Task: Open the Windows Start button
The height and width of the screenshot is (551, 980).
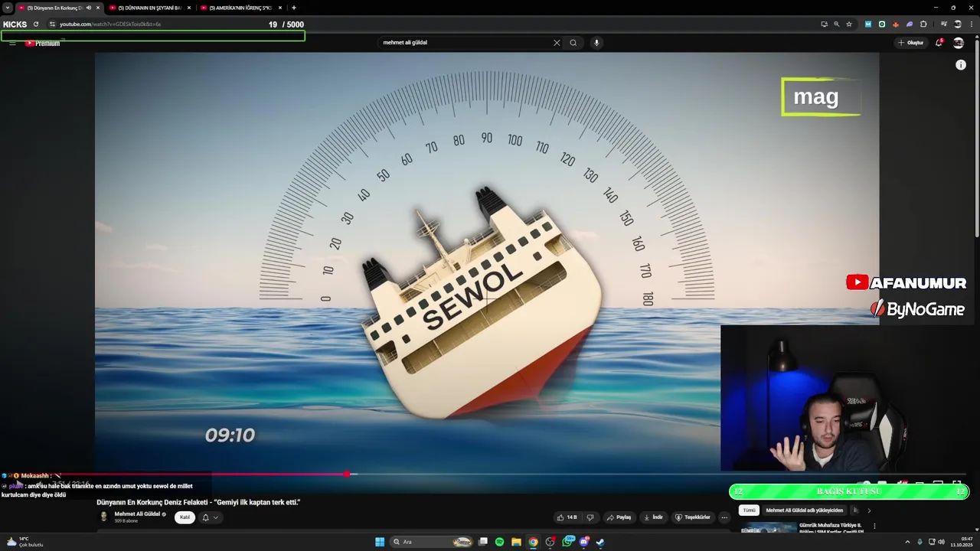Action: (380, 542)
